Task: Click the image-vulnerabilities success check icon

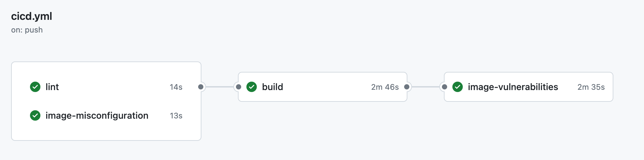Action: [458, 87]
